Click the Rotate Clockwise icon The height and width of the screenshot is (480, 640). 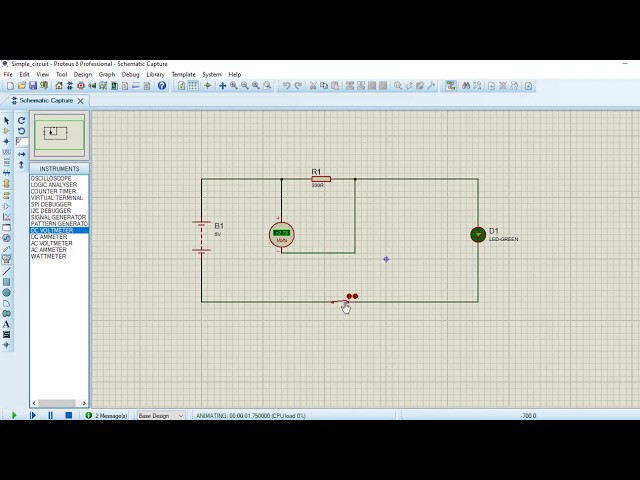tap(22, 120)
